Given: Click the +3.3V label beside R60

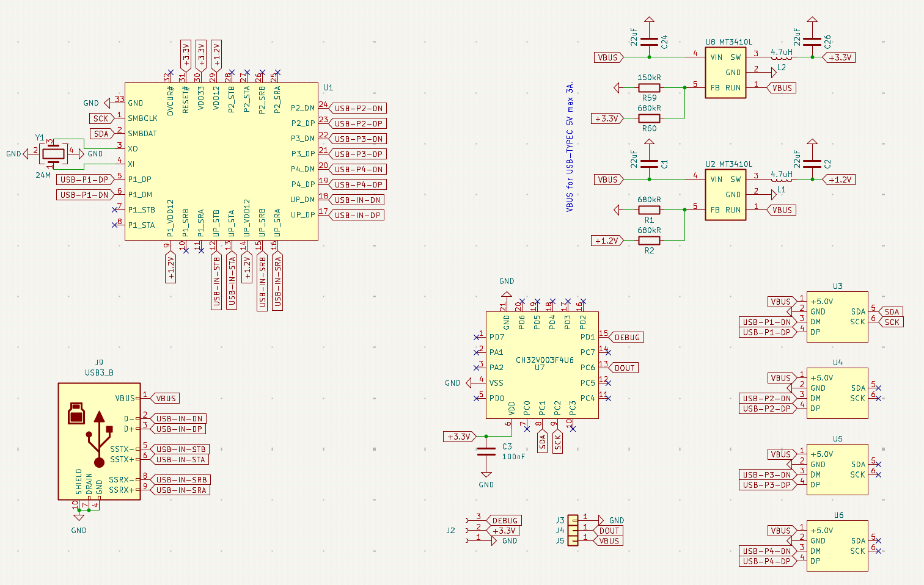Looking at the screenshot, I should pos(607,118).
